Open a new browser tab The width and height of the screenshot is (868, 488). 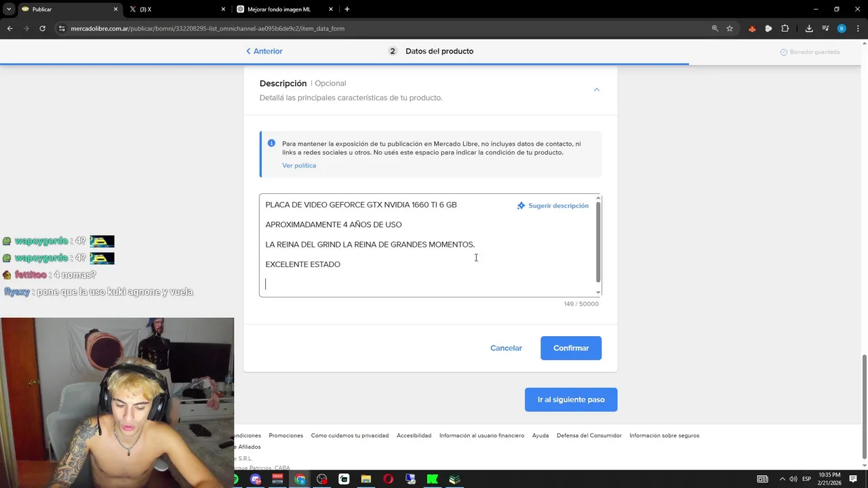point(347,9)
